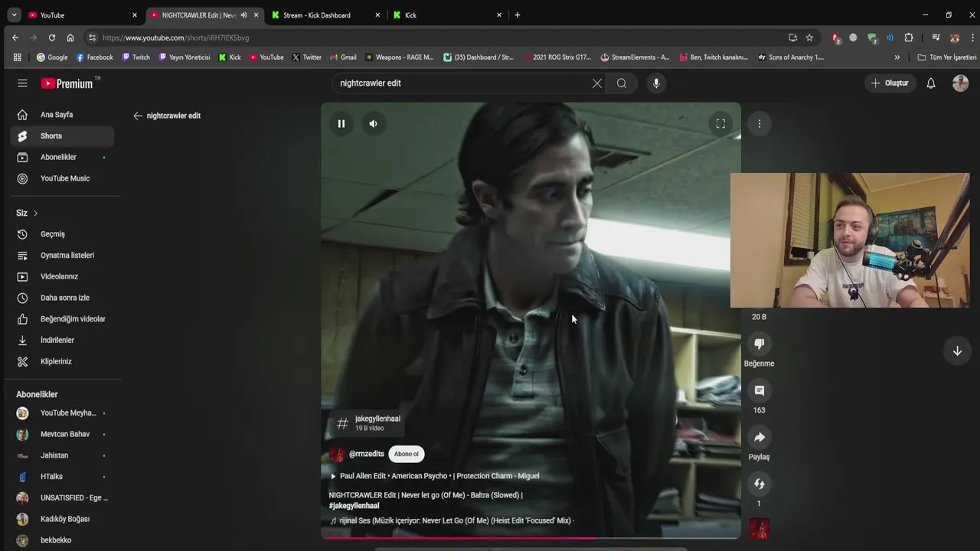Click the Oluştur create button
The width and height of the screenshot is (980, 551).
point(890,83)
